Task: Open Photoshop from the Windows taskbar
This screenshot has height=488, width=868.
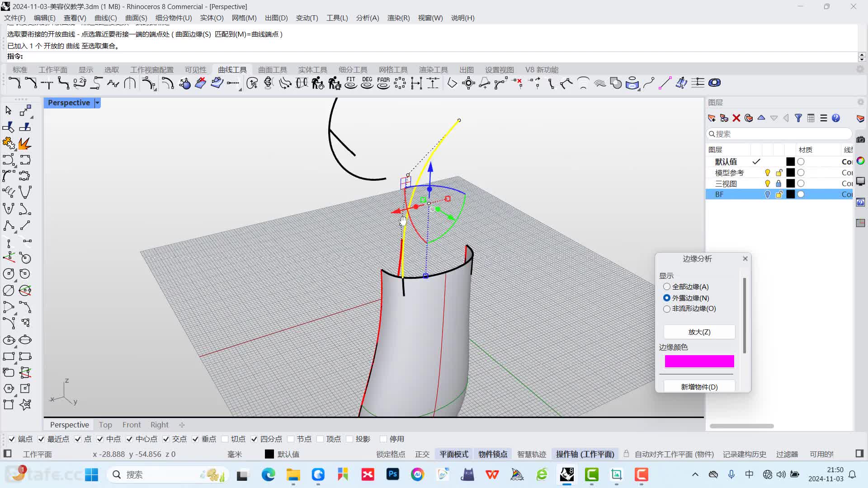Action: click(393, 474)
